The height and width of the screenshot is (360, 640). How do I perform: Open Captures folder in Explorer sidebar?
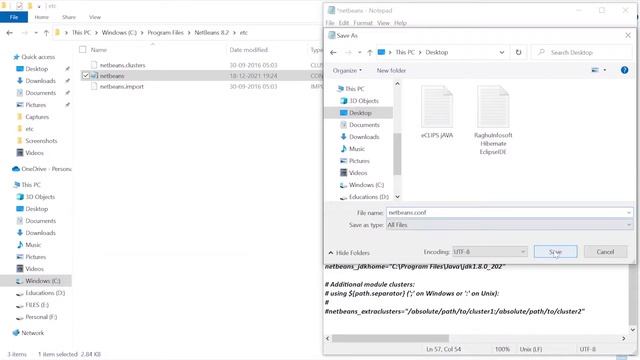coord(37,117)
